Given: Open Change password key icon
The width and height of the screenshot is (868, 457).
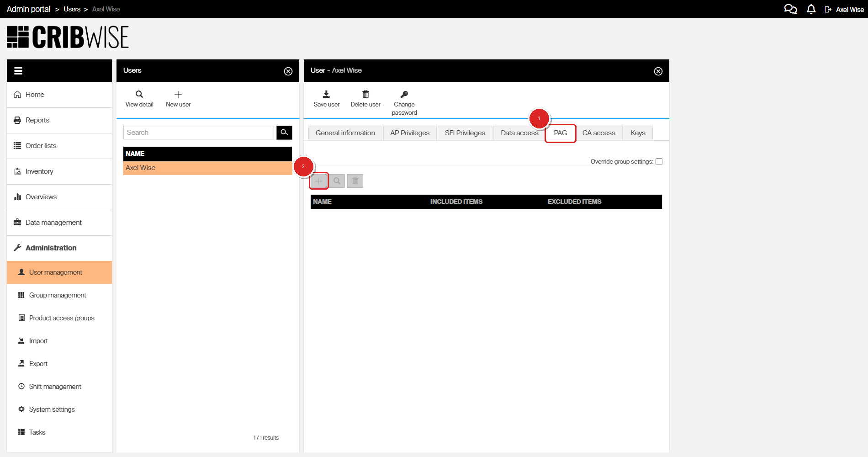Looking at the screenshot, I should pos(404,95).
